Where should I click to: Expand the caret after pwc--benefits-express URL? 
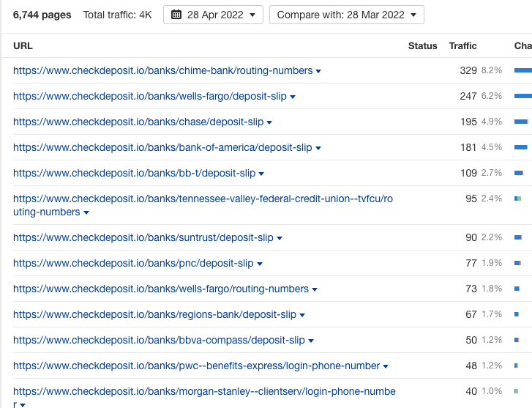click(x=386, y=366)
